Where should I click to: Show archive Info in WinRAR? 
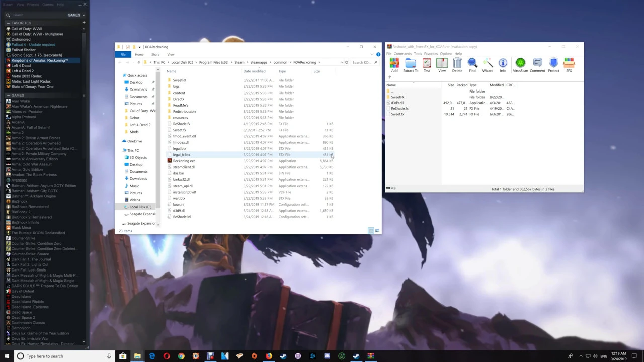(503, 65)
